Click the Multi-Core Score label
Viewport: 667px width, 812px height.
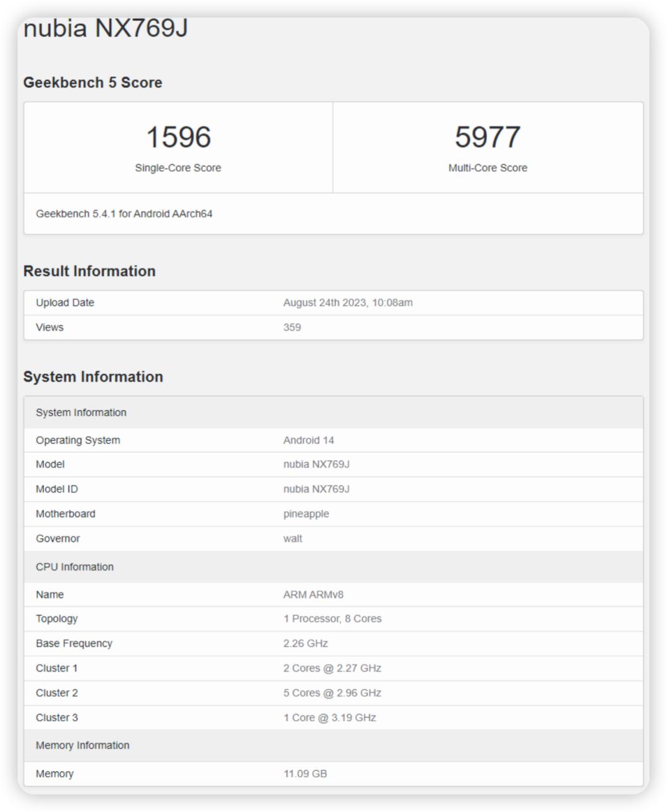point(487,167)
